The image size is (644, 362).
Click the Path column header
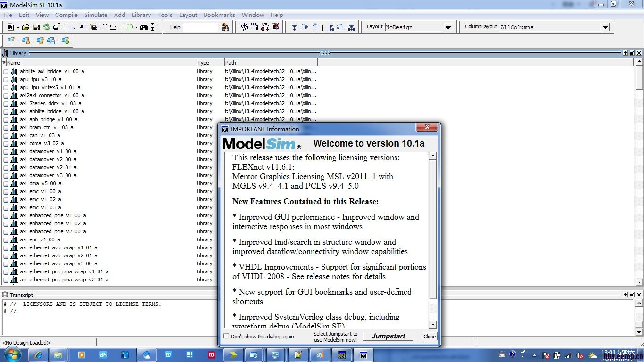[271, 62]
